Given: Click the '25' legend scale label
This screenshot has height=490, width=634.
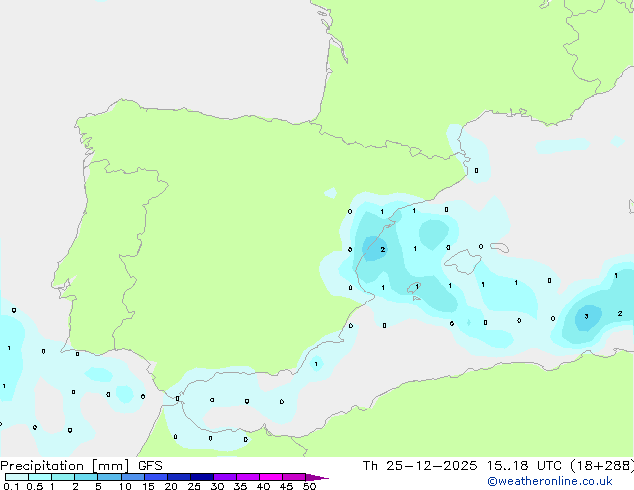Looking at the screenshot, I should click(x=194, y=486).
